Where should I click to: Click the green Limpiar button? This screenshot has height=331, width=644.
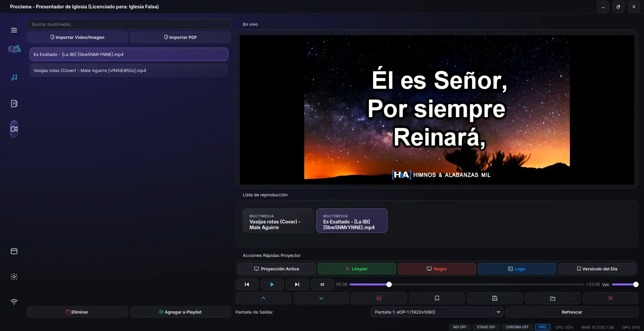point(357,269)
